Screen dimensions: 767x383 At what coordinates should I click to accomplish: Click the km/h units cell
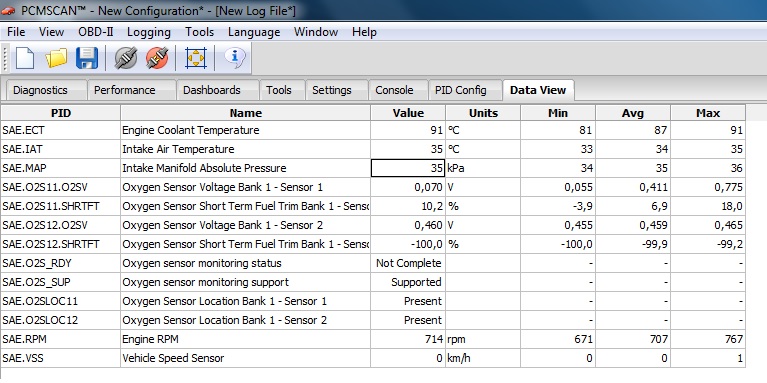tap(483, 358)
